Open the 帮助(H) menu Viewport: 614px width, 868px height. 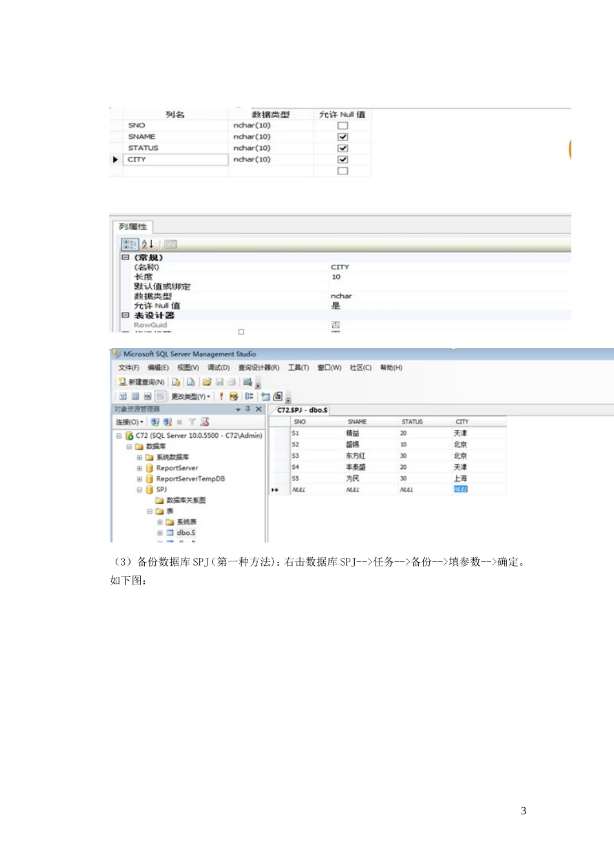point(391,367)
